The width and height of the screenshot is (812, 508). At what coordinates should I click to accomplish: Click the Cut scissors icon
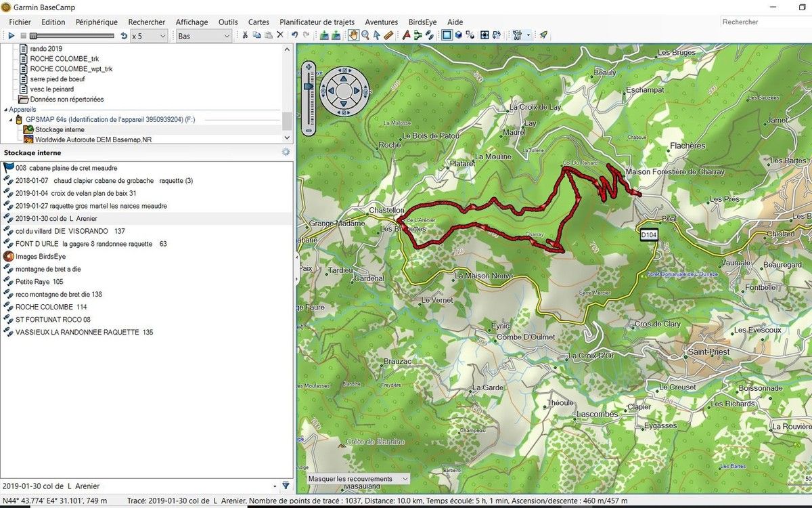(x=245, y=35)
